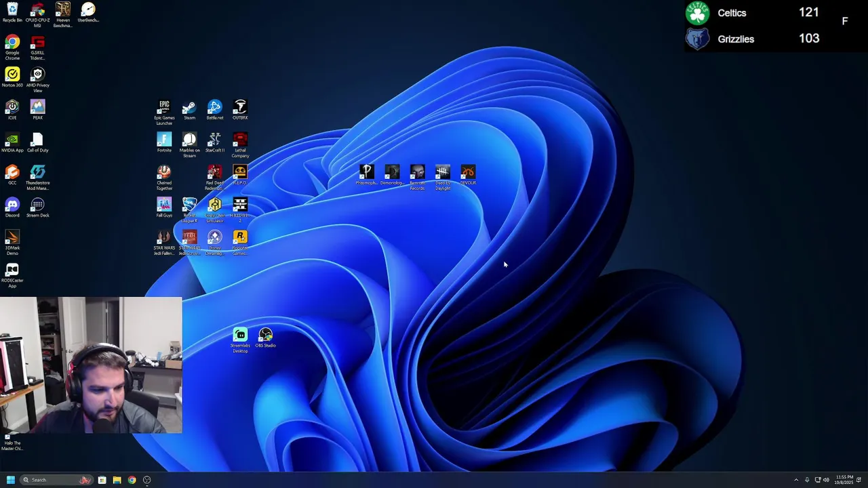Select the PEAK game icon
868x488 pixels.
coord(37,110)
